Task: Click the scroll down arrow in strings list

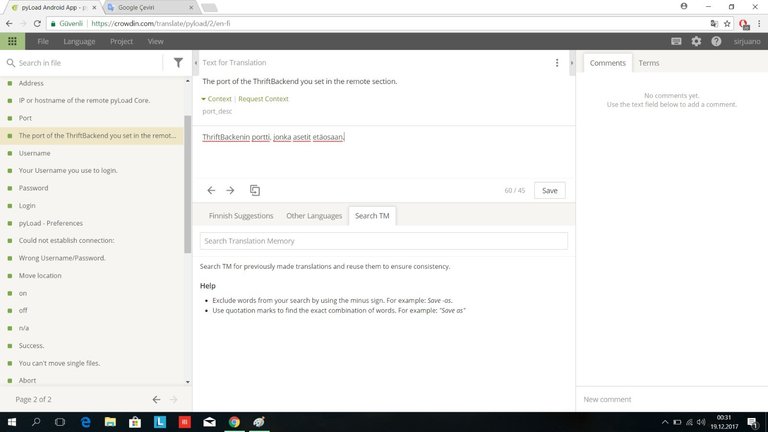Action: [188, 382]
